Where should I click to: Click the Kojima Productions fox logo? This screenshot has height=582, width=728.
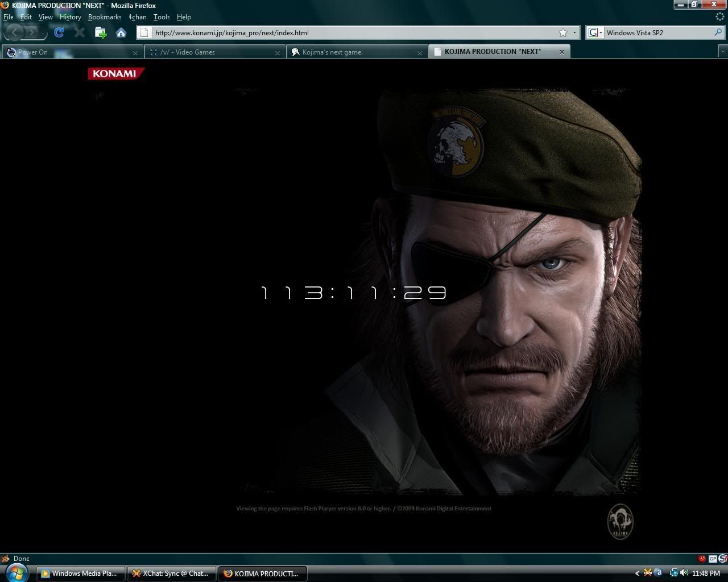click(x=620, y=521)
